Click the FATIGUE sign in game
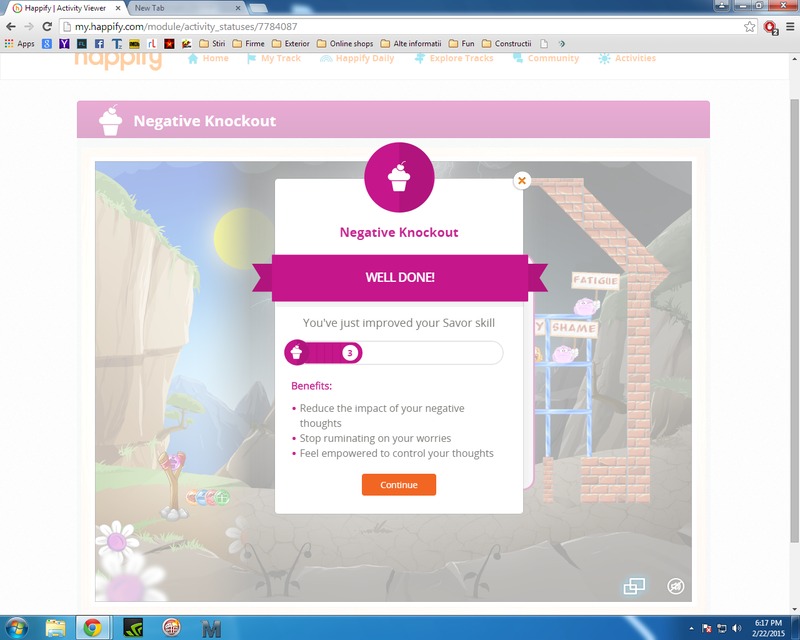 (595, 280)
